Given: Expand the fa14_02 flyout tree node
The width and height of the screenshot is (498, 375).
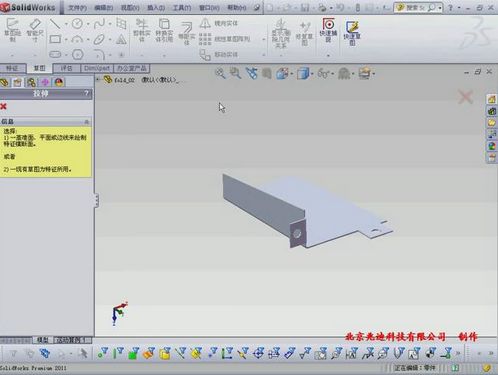Looking at the screenshot, I should (x=98, y=79).
